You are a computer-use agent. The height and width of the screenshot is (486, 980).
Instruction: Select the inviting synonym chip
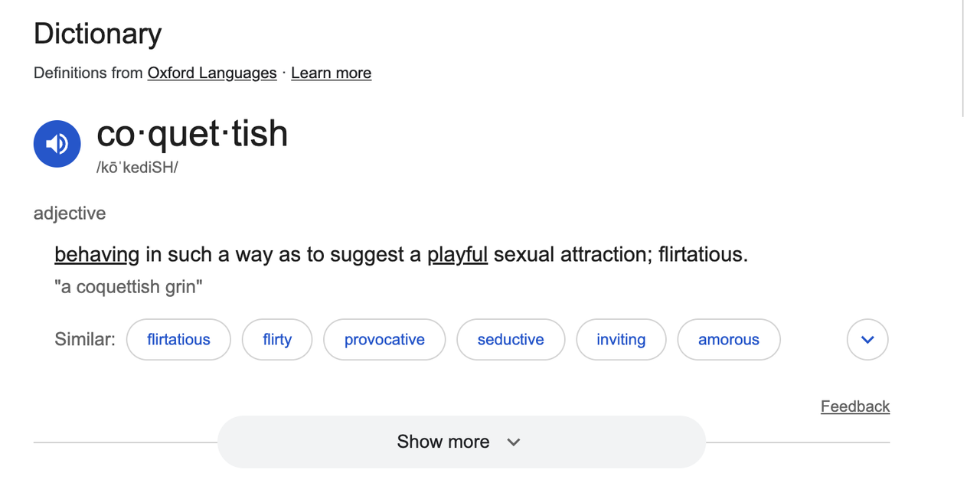tap(621, 340)
